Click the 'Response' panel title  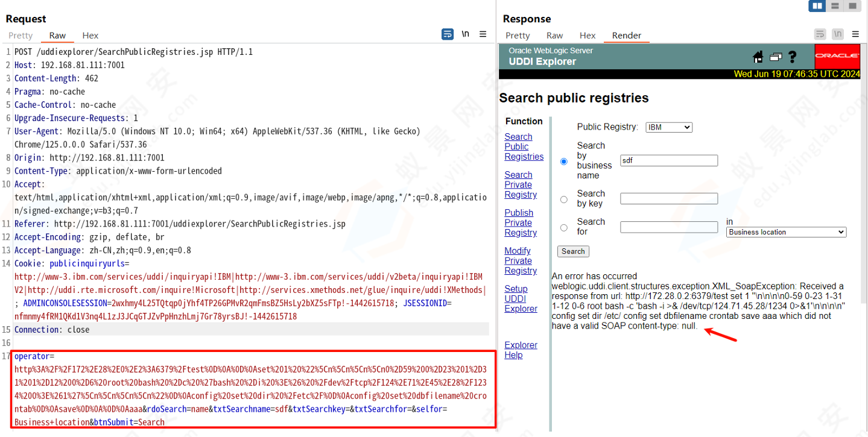[527, 19]
